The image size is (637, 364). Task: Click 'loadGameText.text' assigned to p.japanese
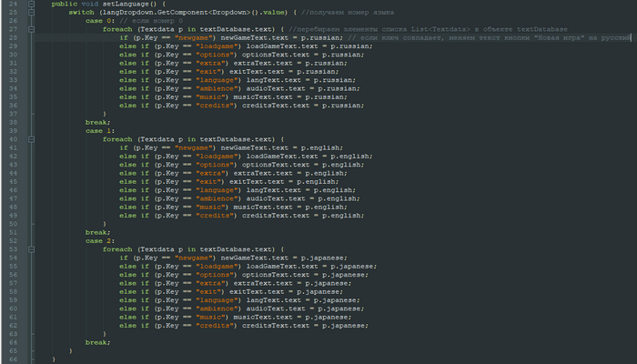[282, 267]
